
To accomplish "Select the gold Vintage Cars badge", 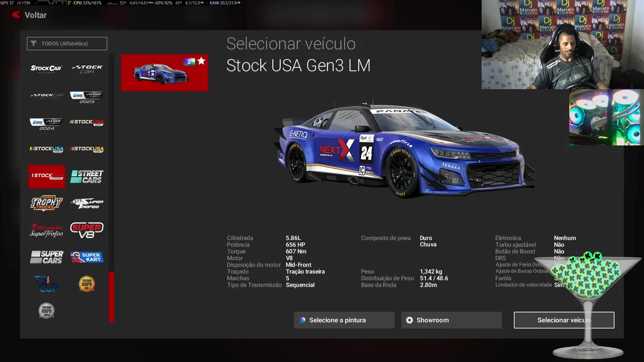I will [87, 284].
